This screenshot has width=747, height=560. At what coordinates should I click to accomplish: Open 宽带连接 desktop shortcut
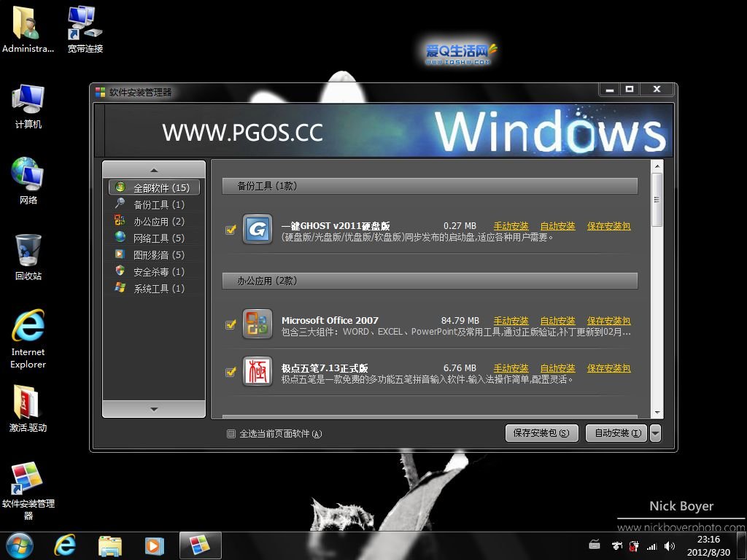[x=85, y=29]
